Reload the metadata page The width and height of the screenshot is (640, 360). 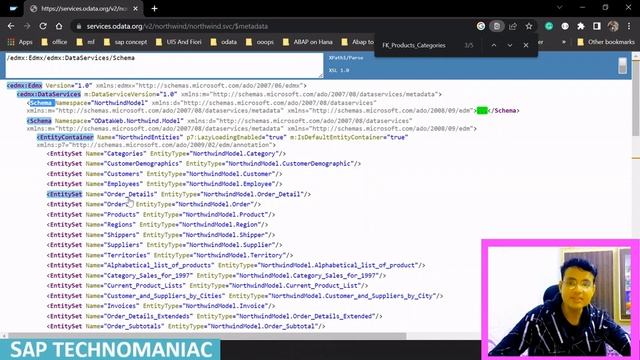coord(43,26)
